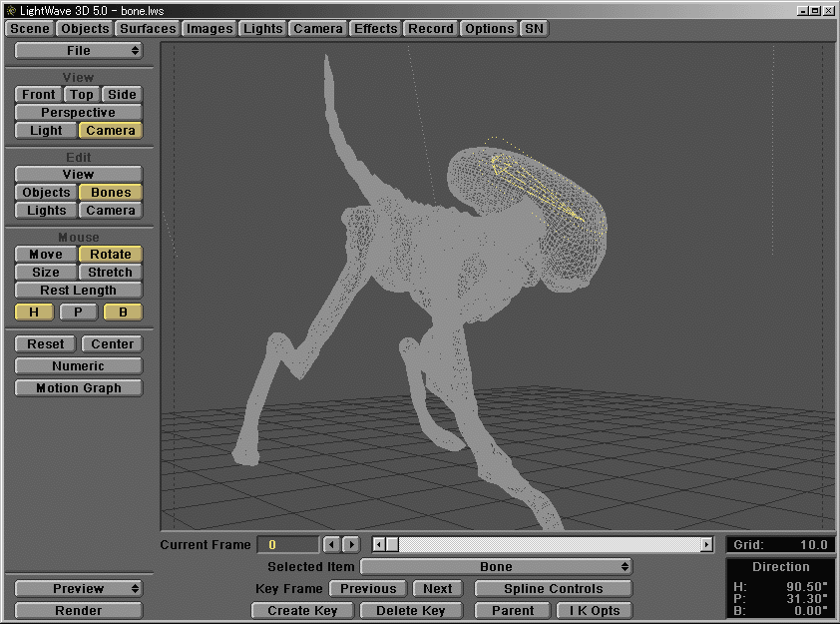Activate the Stretch tool
The width and height of the screenshot is (840, 624).
click(110, 272)
